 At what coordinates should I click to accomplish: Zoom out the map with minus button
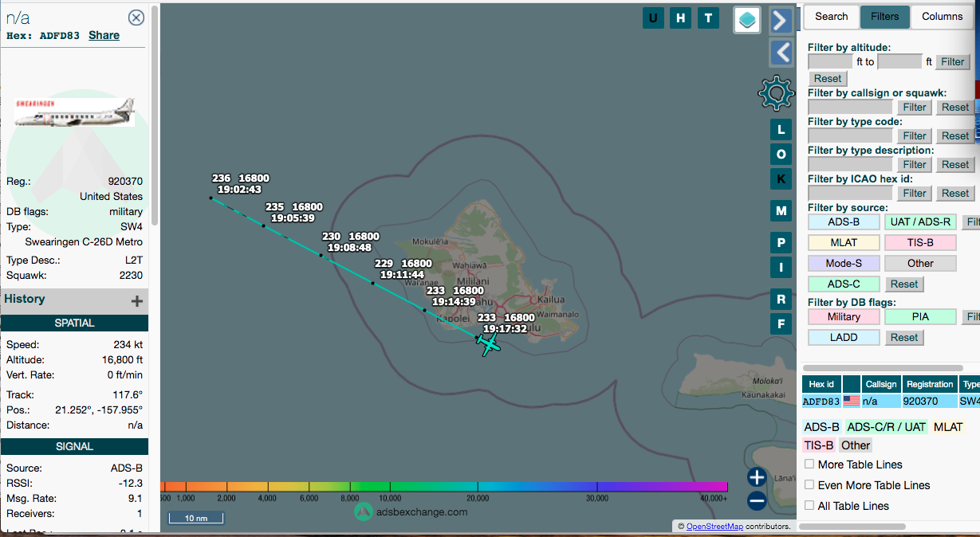click(757, 501)
